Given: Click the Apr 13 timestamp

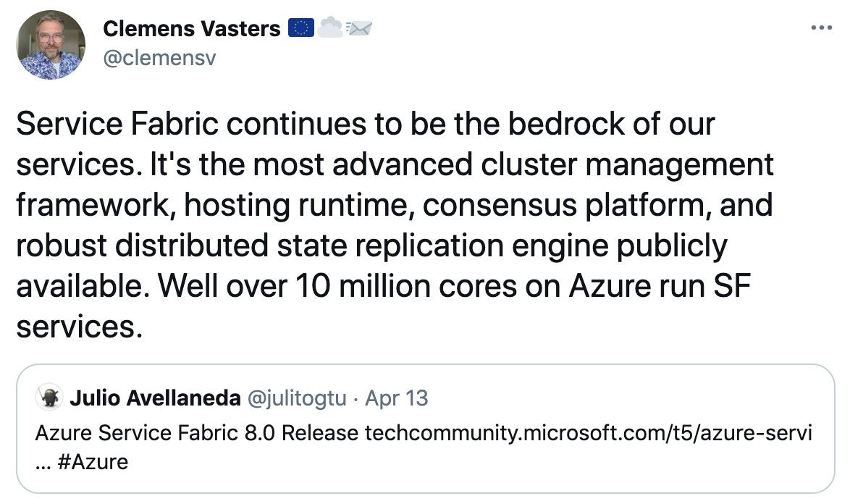Looking at the screenshot, I should point(396,398).
